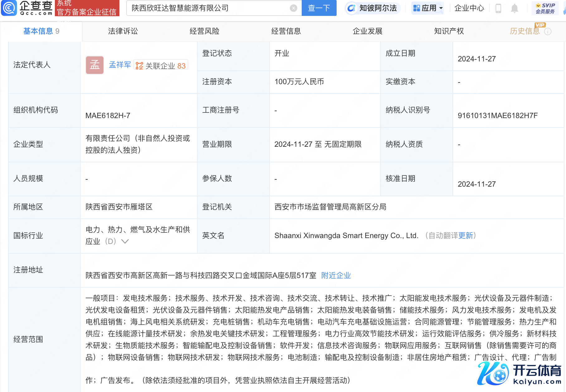
Task: View 关联企业 83 related companies
Action: tap(161, 66)
